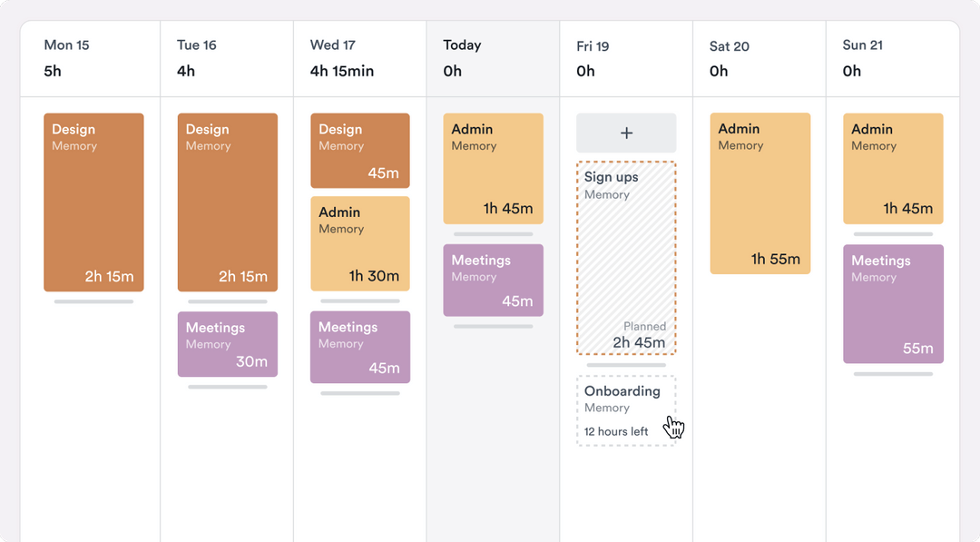Screen dimensions: 980x542
Task: Select Tuesday's Design block of 2h 15m
Action: coord(227,202)
